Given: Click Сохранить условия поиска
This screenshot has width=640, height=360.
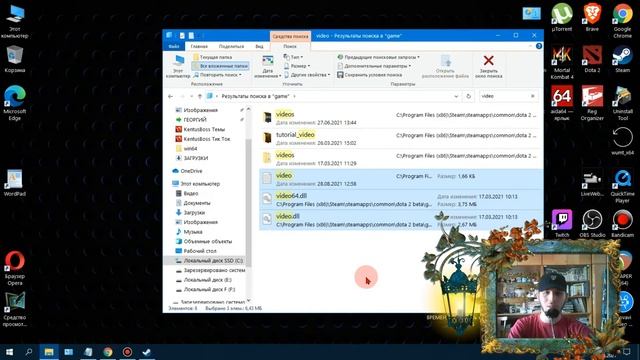Looking at the screenshot, I should point(369,75).
